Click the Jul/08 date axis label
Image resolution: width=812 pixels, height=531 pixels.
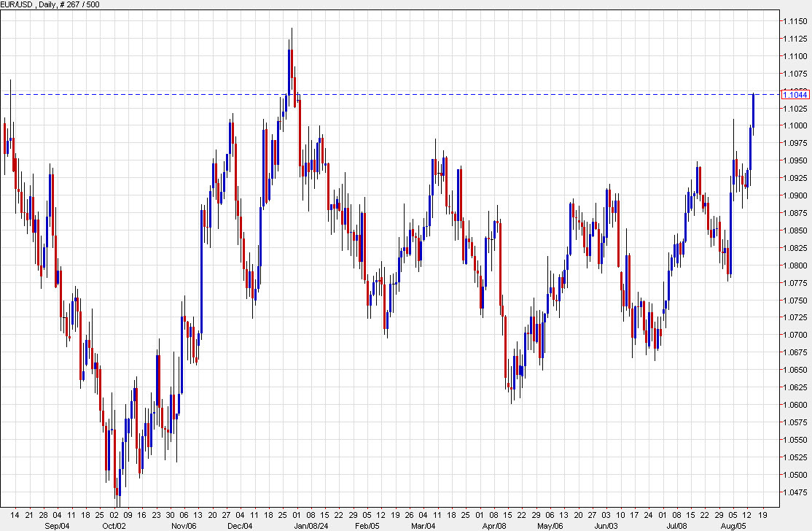point(676,524)
